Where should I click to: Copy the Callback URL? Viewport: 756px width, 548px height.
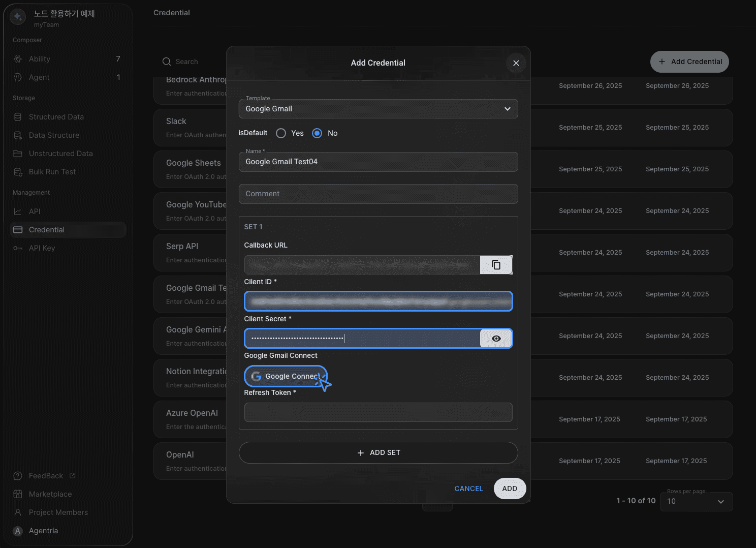click(x=496, y=265)
